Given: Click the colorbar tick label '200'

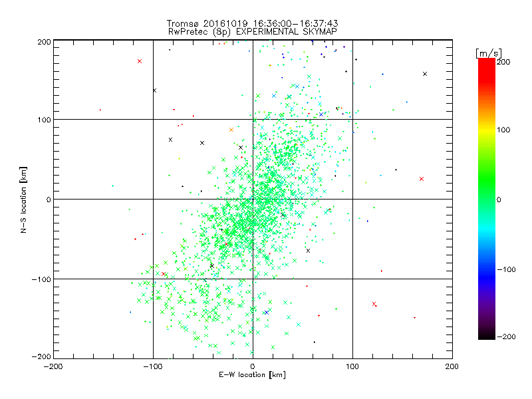Looking at the screenshot, I should click(503, 62).
